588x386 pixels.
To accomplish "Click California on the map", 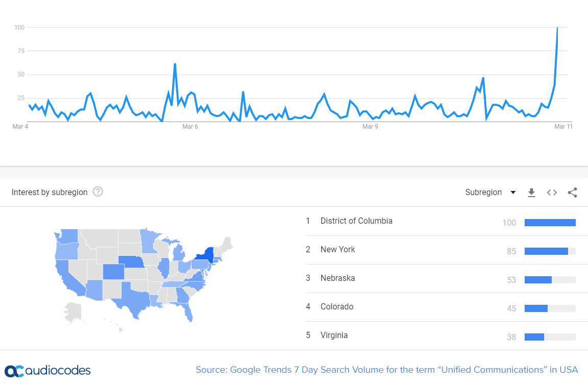I will (68, 277).
